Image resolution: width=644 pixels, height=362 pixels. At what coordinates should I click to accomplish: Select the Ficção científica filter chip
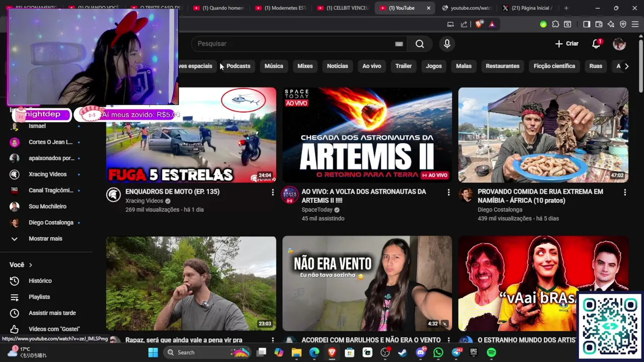(554, 66)
